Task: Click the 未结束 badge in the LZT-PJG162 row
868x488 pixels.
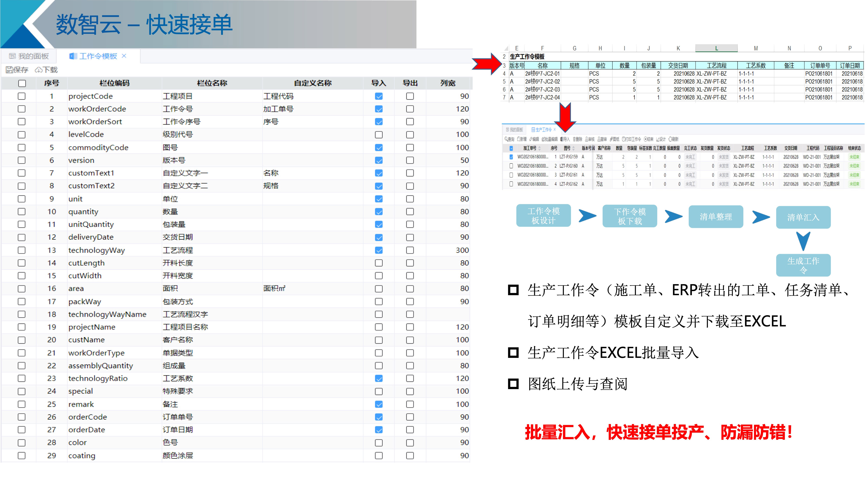Action: (854, 184)
